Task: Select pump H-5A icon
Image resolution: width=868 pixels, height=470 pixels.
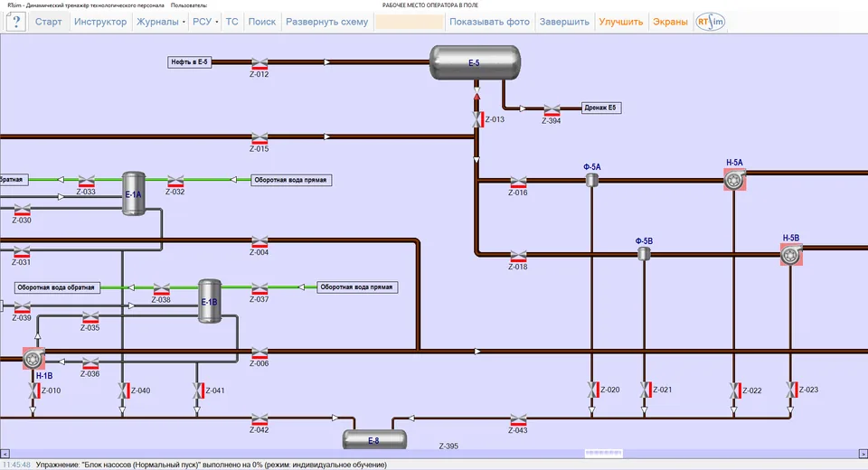Action: pos(734,180)
